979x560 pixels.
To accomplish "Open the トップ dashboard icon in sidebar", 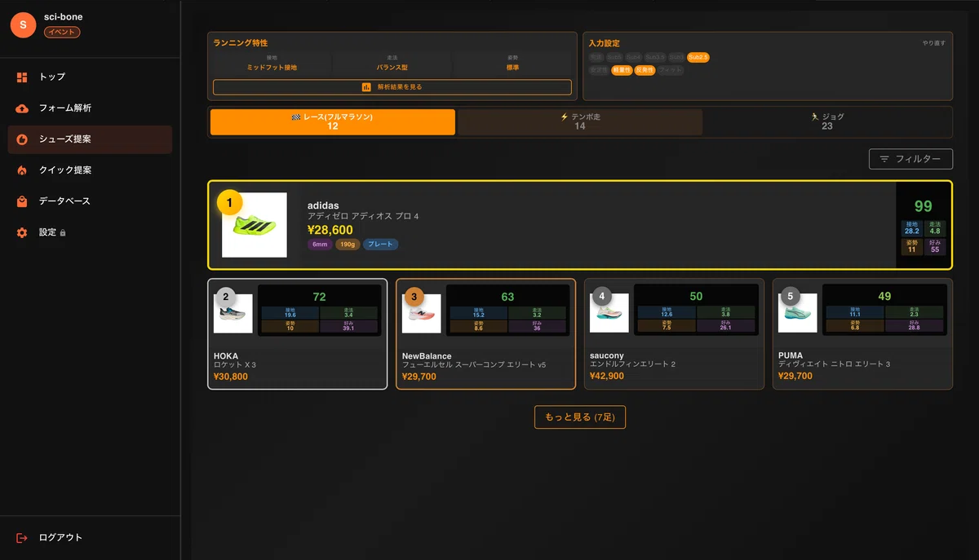I will click(x=22, y=77).
